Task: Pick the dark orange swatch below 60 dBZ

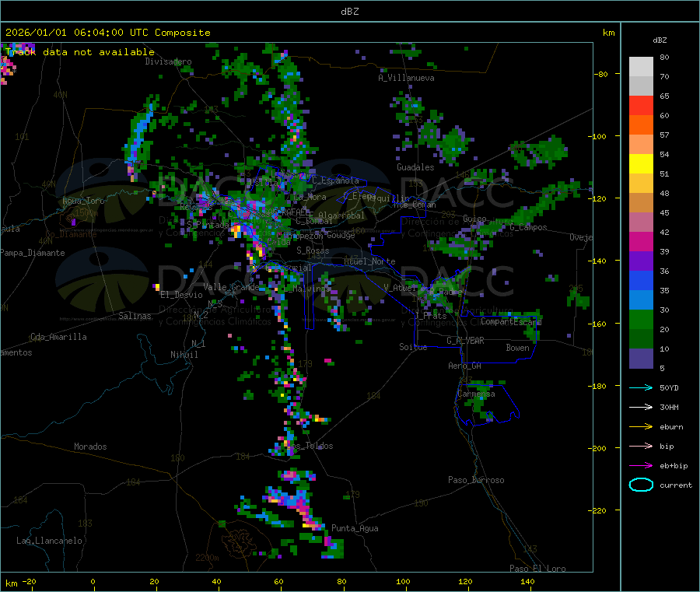Action: tap(641, 125)
